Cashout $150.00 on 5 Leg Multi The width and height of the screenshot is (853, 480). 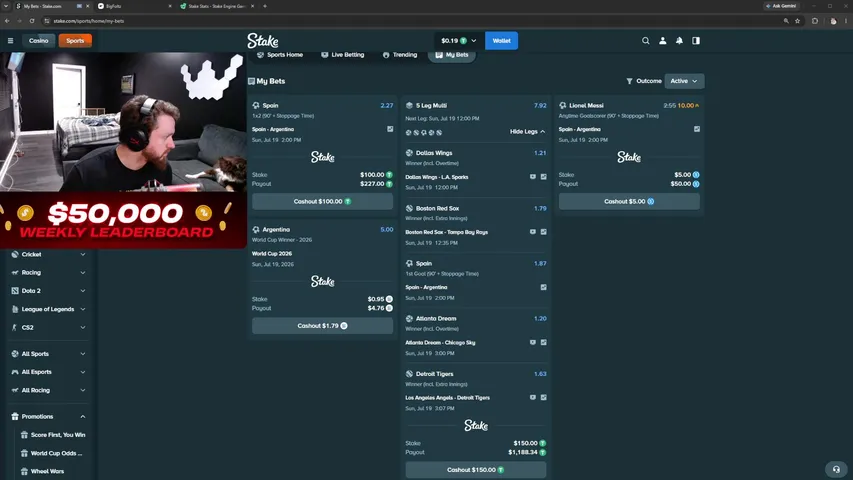click(475, 470)
